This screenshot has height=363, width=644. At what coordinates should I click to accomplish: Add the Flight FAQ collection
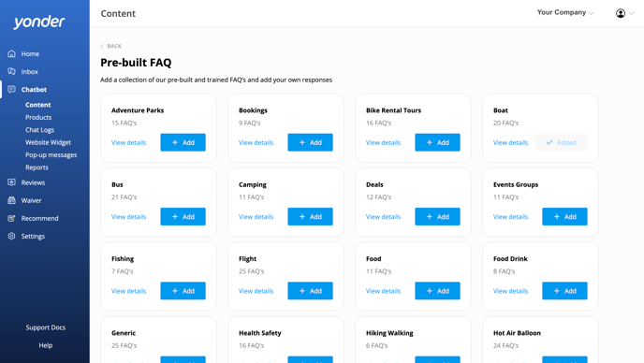(310, 291)
